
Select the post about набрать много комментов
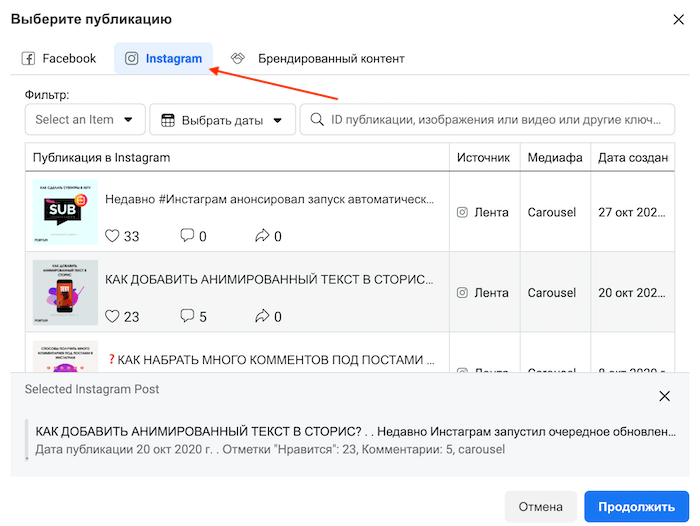[270, 359]
